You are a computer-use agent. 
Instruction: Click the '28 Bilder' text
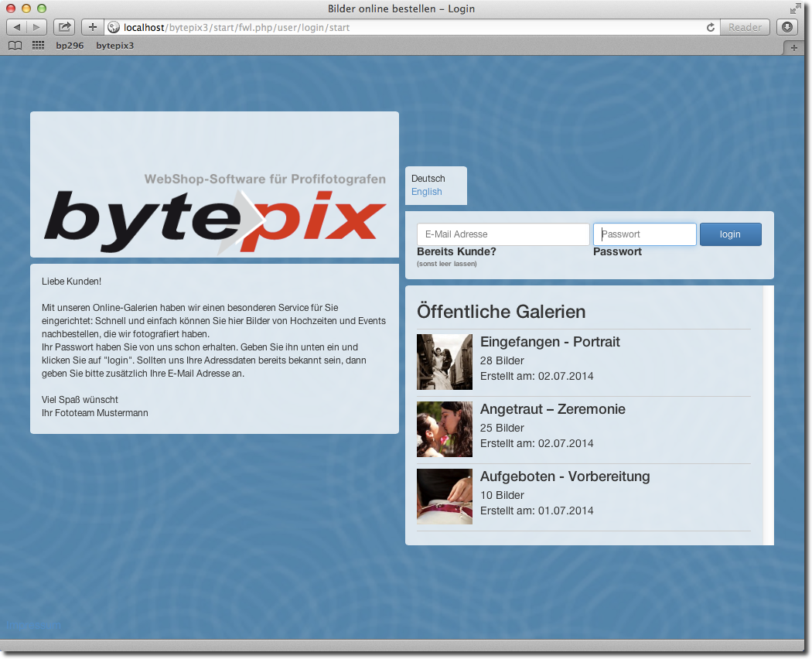(x=502, y=360)
